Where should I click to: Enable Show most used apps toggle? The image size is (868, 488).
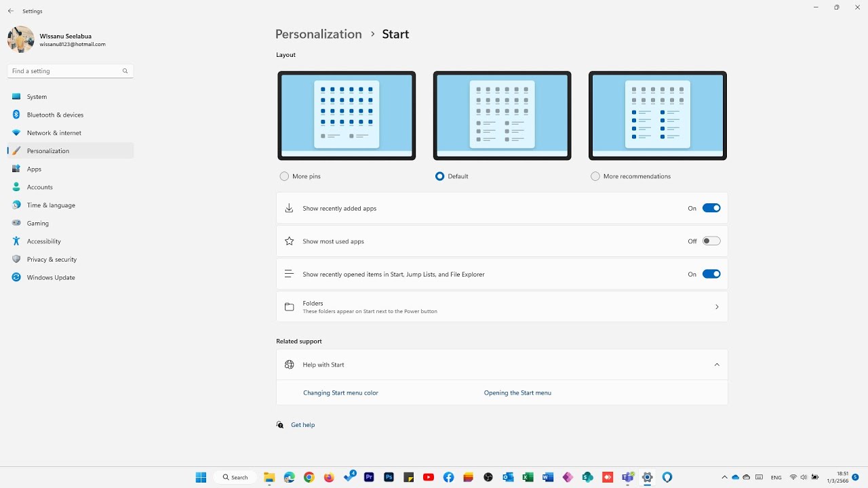[x=711, y=241]
